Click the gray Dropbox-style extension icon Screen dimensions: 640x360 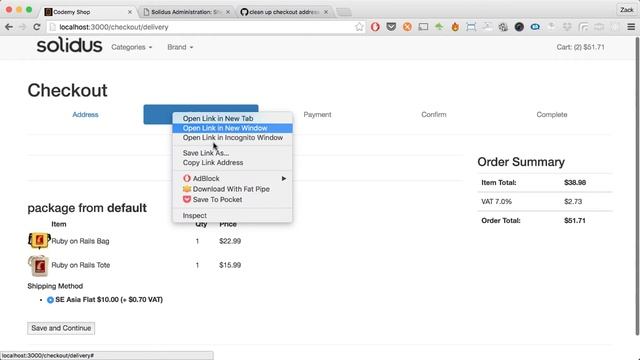click(x=567, y=27)
